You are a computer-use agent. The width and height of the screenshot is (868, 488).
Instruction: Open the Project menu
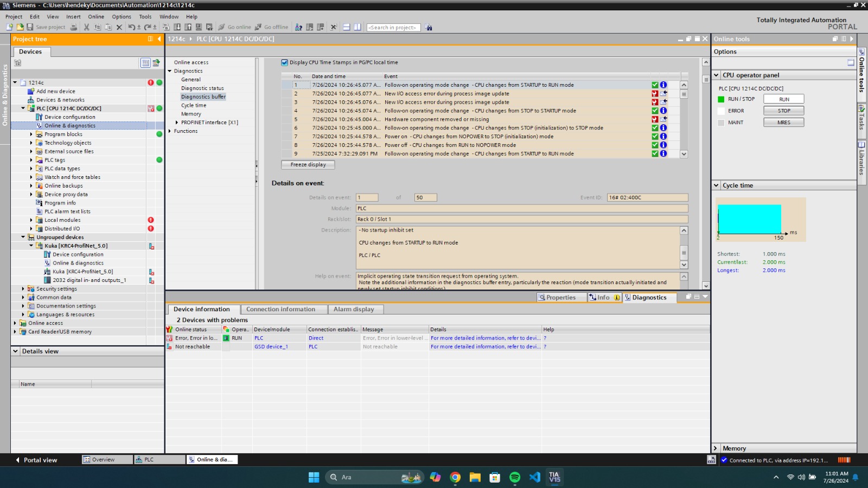coord(14,17)
